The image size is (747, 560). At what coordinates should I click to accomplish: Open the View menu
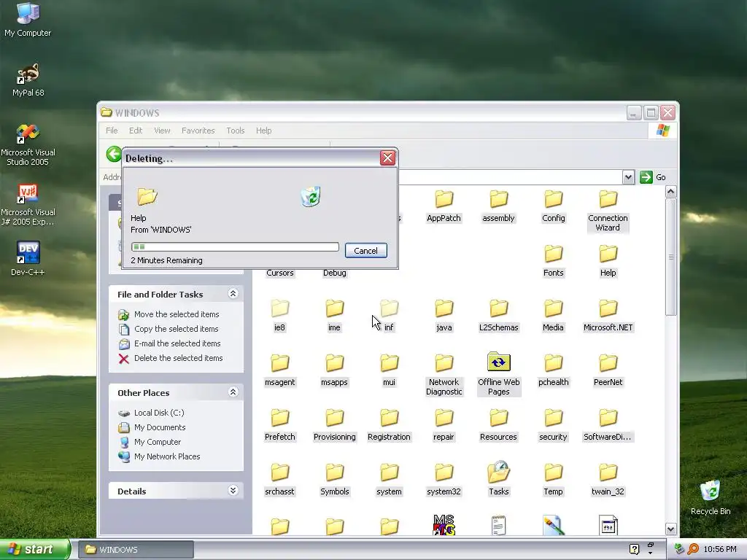tap(162, 131)
